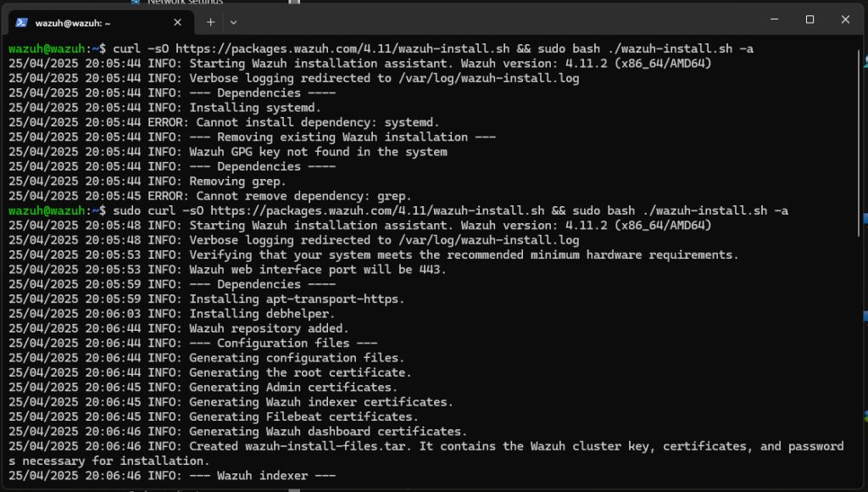This screenshot has width=868, height=492.
Task: Click the first wazuh@wazuh green prompt
Action: [47, 48]
